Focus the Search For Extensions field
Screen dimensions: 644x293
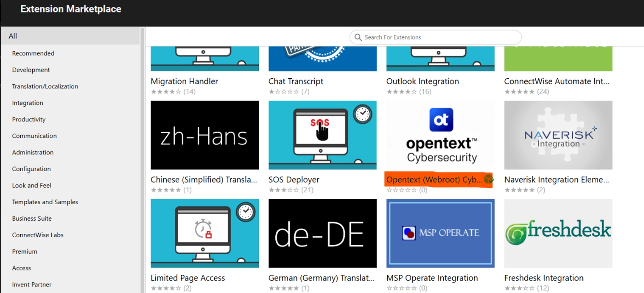[x=435, y=37]
